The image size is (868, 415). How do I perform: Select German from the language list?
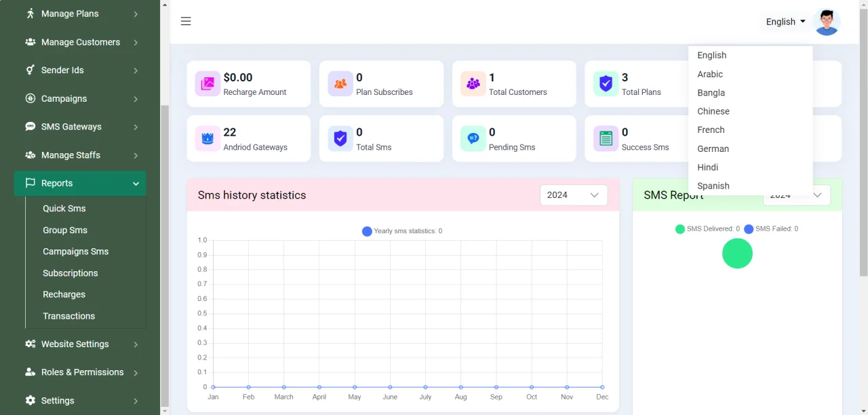click(750, 149)
